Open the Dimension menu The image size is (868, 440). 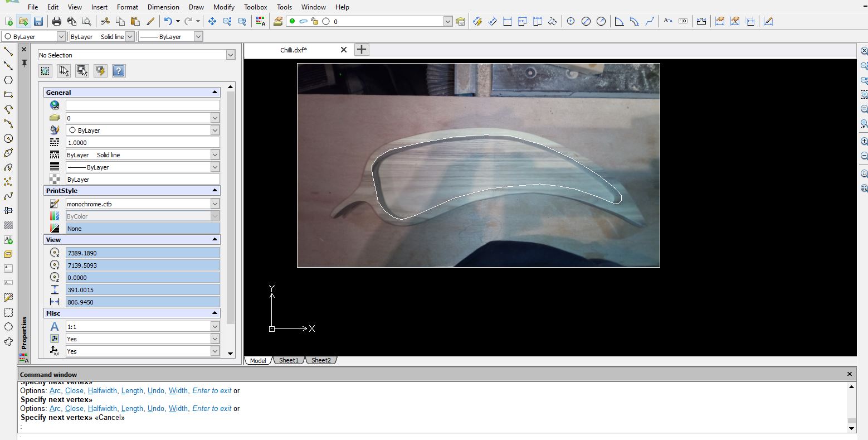click(163, 7)
